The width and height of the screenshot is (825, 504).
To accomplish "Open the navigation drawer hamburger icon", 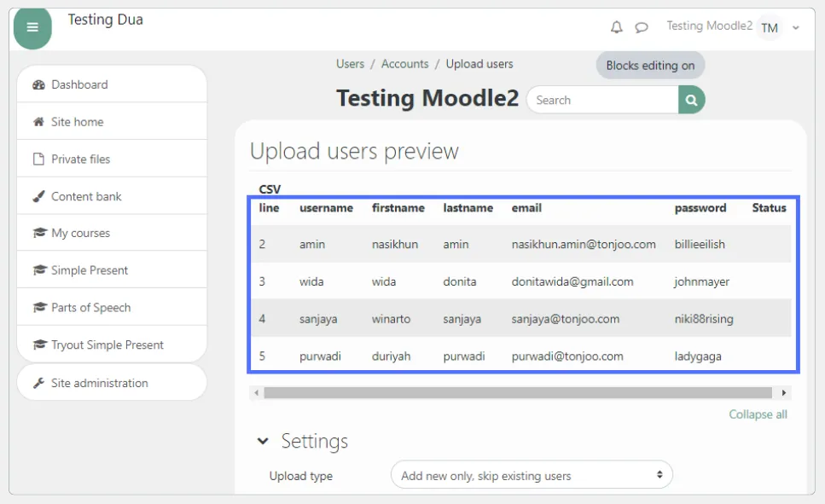I will [32, 26].
